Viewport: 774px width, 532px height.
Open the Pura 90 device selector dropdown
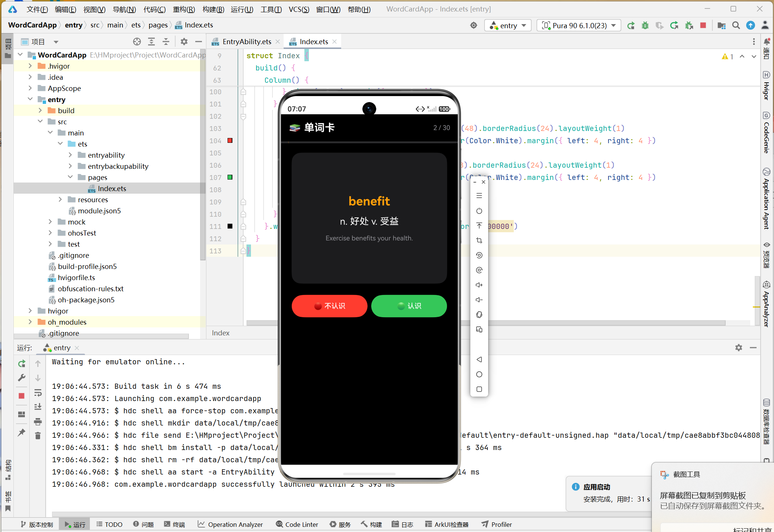(x=579, y=25)
